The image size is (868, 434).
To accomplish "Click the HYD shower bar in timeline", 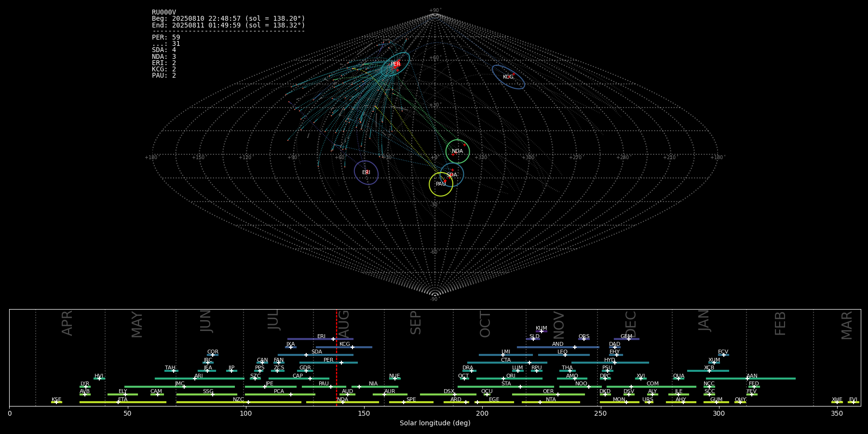I will (610, 363).
